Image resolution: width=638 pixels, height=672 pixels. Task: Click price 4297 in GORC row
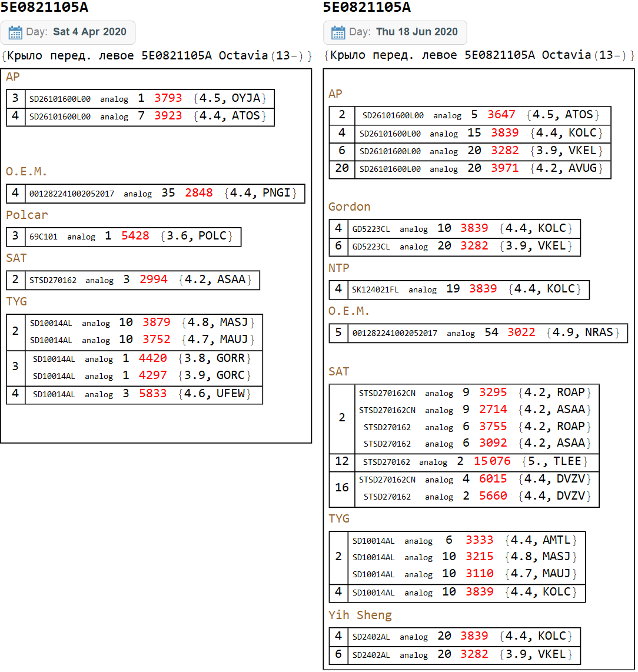click(152, 375)
